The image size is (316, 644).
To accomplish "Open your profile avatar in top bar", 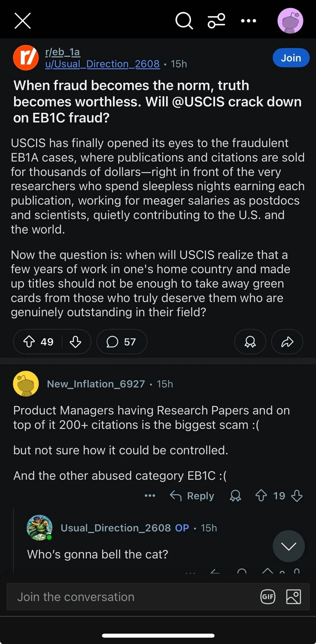I will pyautogui.click(x=290, y=21).
